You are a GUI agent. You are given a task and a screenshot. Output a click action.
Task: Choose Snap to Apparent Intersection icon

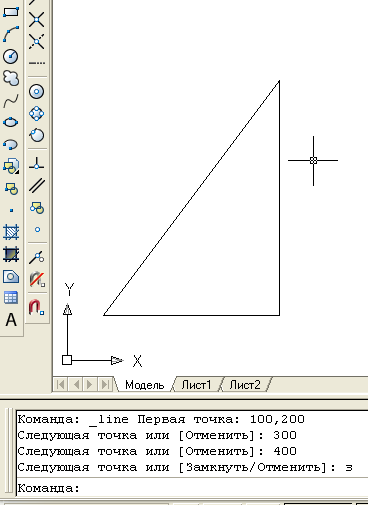[x=37, y=41]
